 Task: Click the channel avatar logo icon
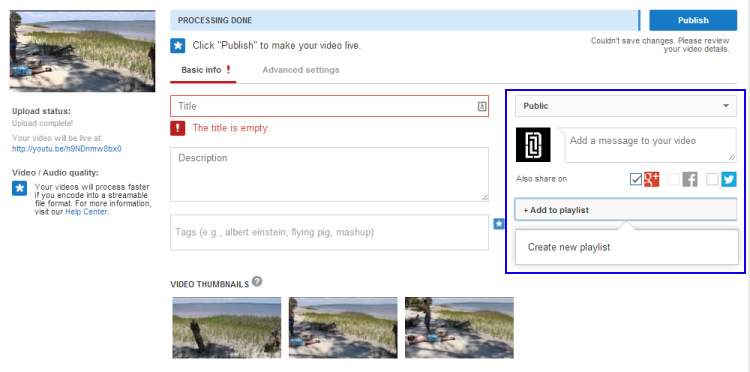point(533,144)
